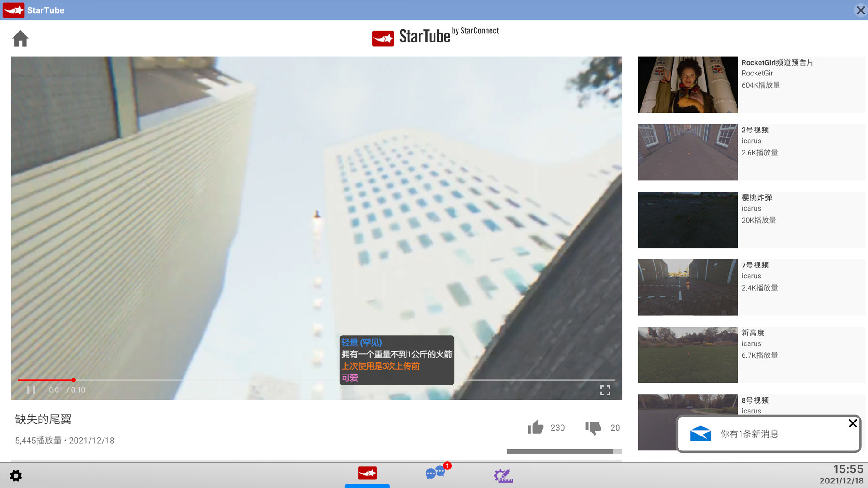Switch to StarTube app in taskbar
Viewport: 868px width, 488px height.
point(367,474)
